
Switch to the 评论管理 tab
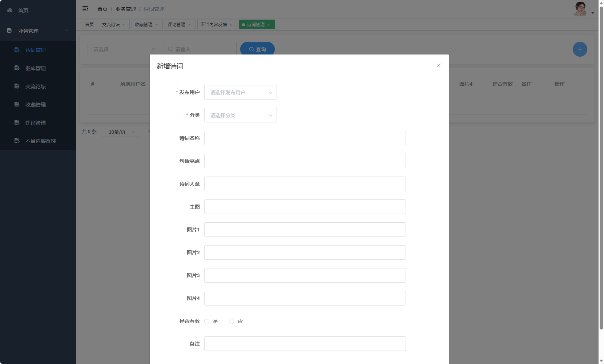point(177,24)
